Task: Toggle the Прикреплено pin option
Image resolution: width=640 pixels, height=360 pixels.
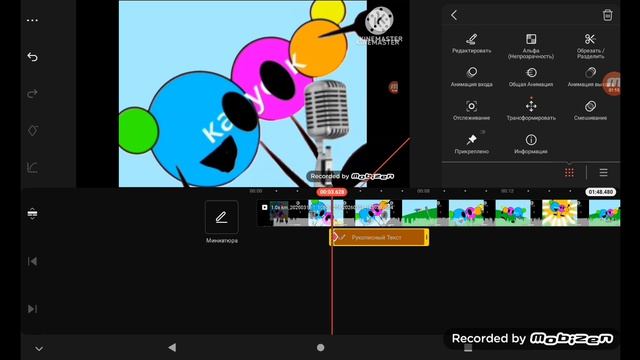Action: click(471, 144)
